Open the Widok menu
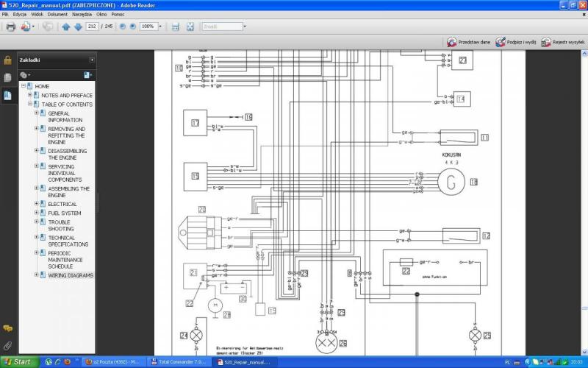This screenshot has height=368, width=588. [37, 14]
